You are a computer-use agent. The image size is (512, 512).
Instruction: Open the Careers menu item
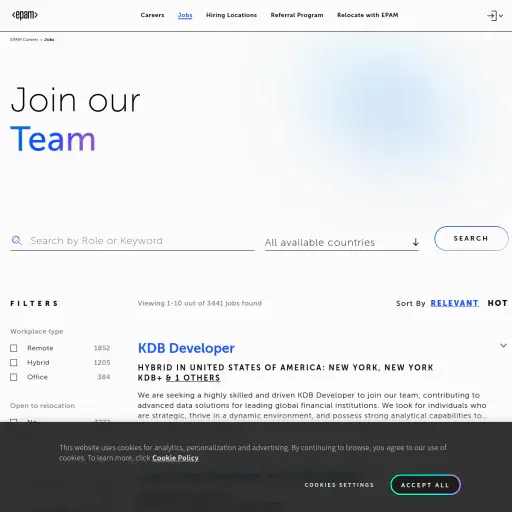point(152,15)
